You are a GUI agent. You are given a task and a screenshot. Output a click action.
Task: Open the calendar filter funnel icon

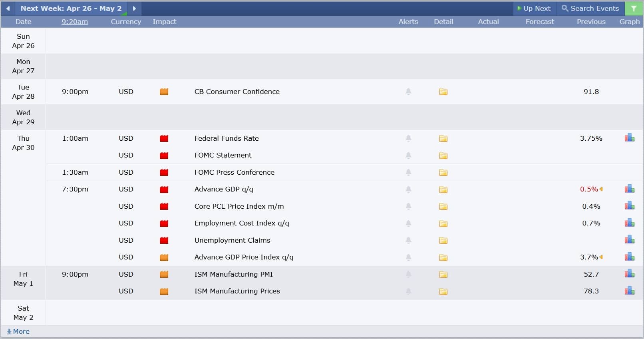click(634, 8)
